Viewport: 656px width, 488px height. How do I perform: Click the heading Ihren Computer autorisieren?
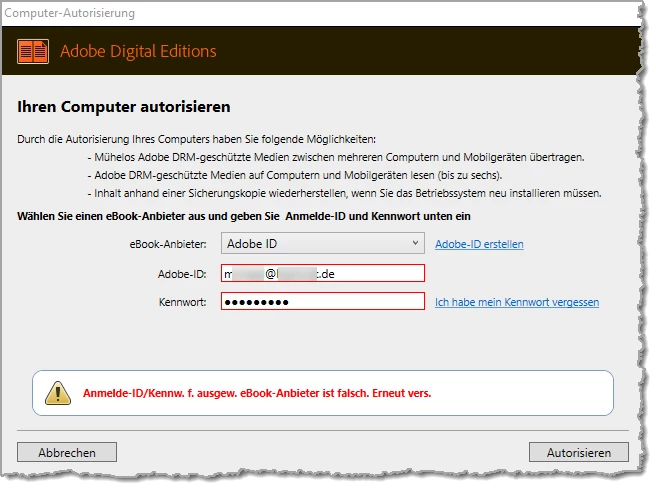point(124,107)
